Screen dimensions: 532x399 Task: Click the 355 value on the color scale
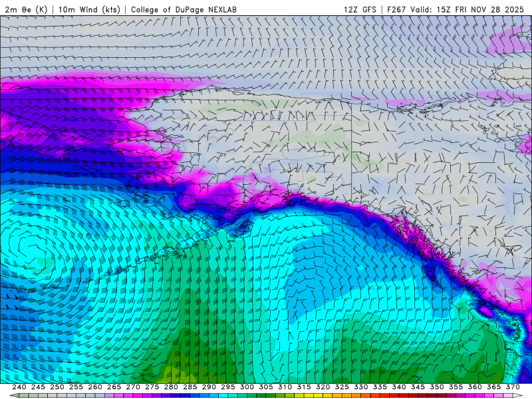456,387
